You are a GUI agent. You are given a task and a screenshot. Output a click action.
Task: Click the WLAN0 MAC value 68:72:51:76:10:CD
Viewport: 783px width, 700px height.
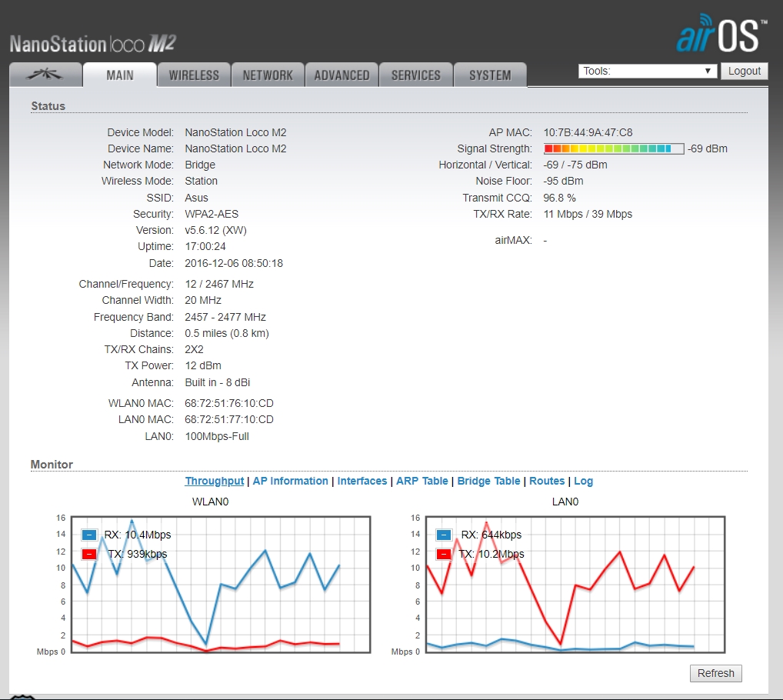(229, 403)
